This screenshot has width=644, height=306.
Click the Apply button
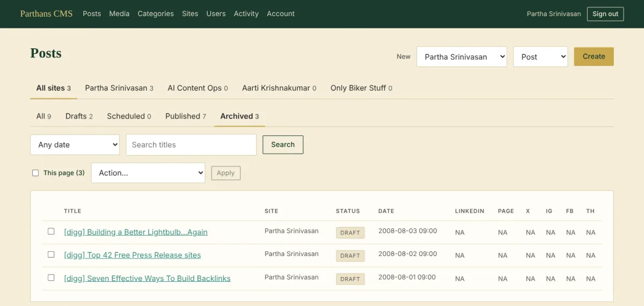(x=225, y=173)
